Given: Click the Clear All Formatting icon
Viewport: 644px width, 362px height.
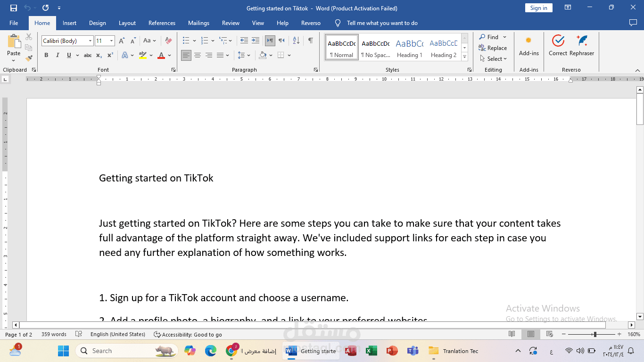Looking at the screenshot, I should (168, 41).
